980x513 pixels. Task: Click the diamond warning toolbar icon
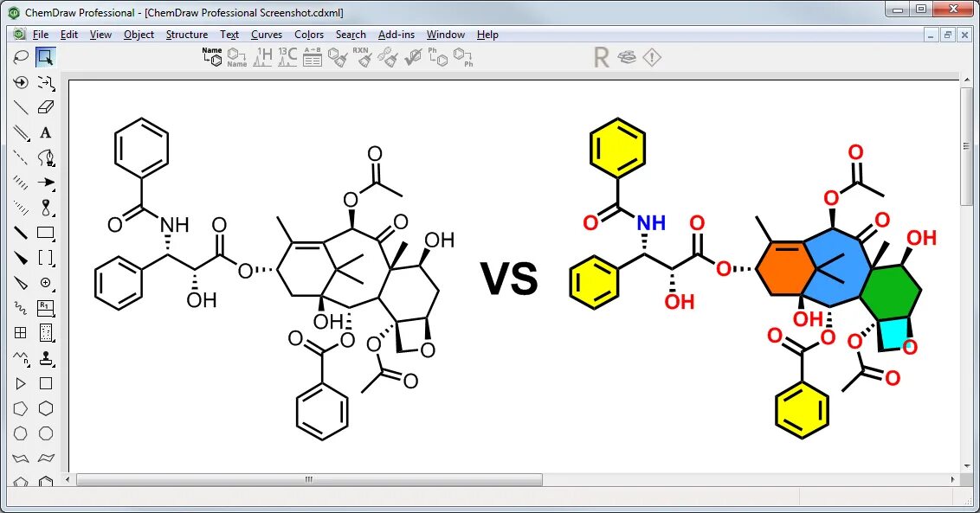(652, 57)
